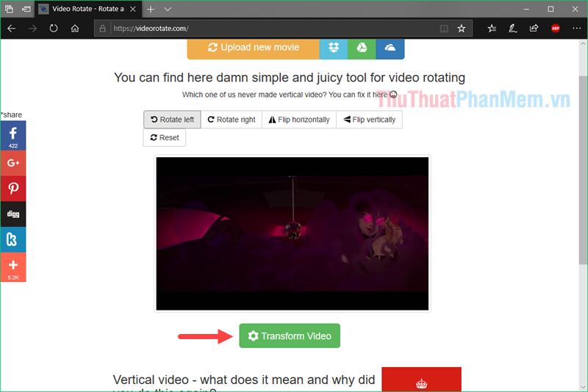The image size is (588, 392).
Task: Share the page on Digg
Action: 13,214
